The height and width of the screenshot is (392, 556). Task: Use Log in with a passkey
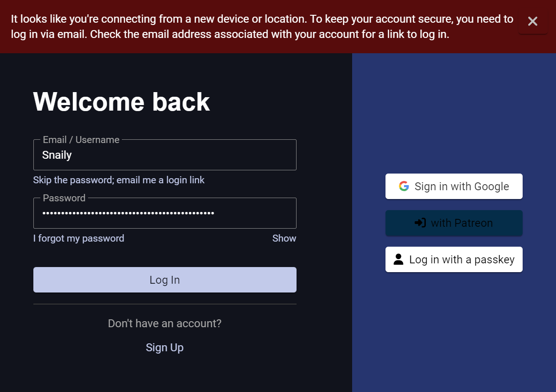click(454, 260)
